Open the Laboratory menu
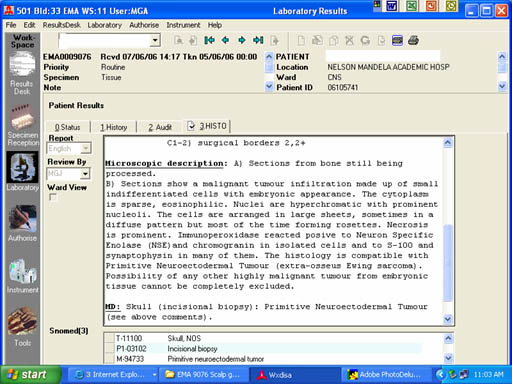The width and height of the screenshot is (512, 384). (x=105, y=25)
